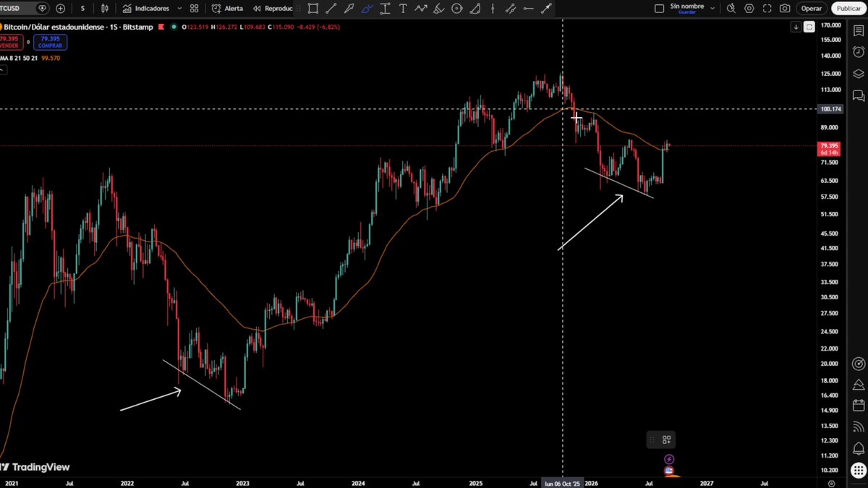The height and width of the screenshot is (488, 868).
Task: Toggle the layout selector square
Action: [659, 9]
